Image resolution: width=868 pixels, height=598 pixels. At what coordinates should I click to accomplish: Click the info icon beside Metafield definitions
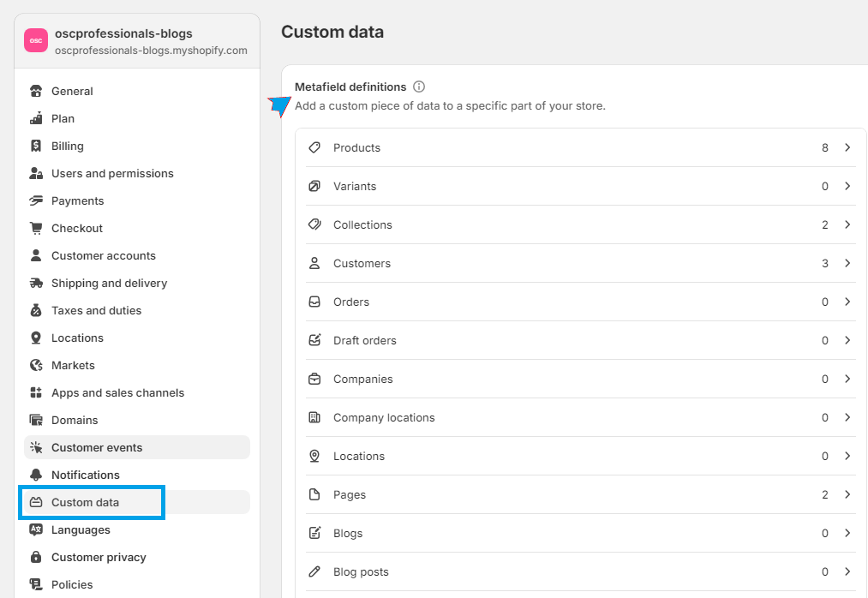[x=419, y=87]
